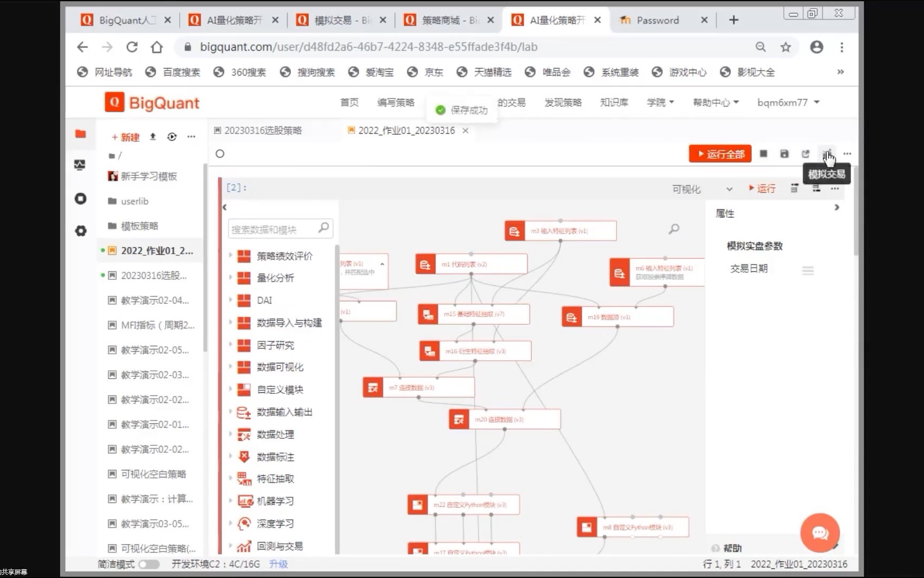Switch to 策略商城 browser tab
This screenshot has width=924, height=578.
[x=449, y=20]
